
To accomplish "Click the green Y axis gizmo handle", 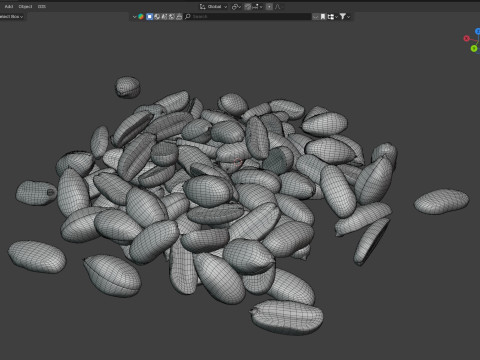I will pos(474,49).
